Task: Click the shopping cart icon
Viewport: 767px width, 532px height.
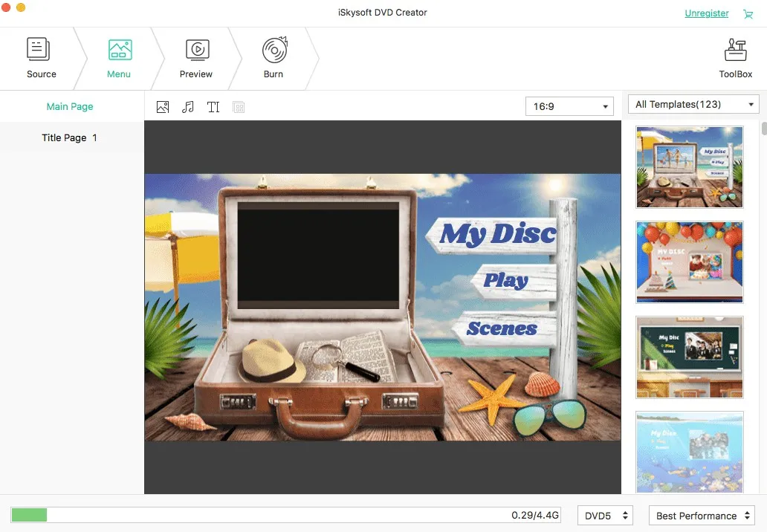Action: pyautogui.click(x=748, y=13)
